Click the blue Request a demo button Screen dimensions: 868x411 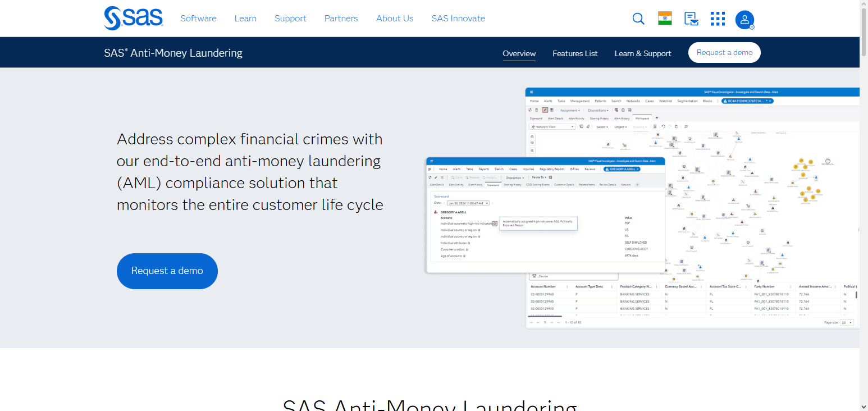167,271
